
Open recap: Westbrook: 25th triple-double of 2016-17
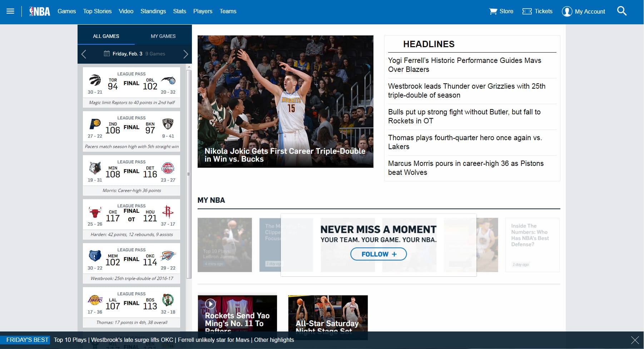coord(132,279)
